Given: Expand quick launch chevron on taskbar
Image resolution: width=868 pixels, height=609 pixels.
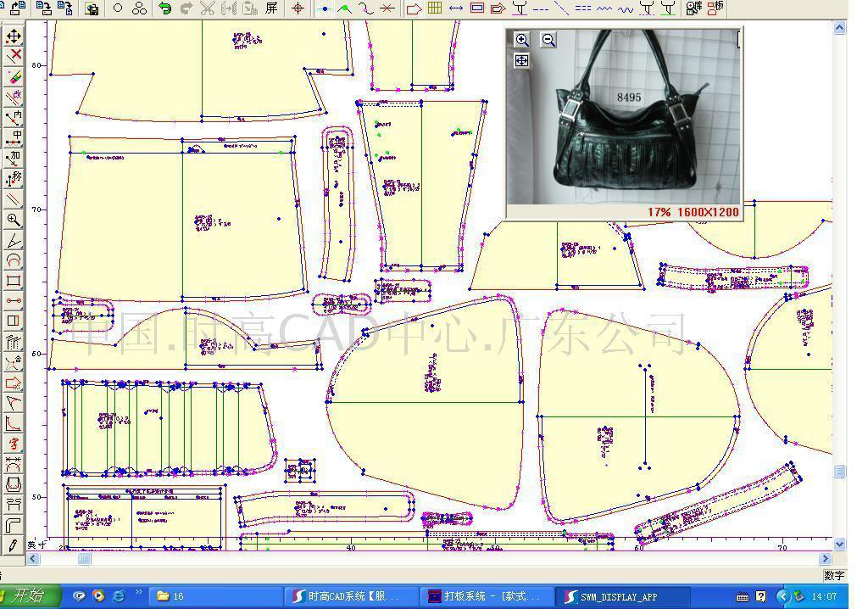Looking at the screenshot, I should pos(138,592).
